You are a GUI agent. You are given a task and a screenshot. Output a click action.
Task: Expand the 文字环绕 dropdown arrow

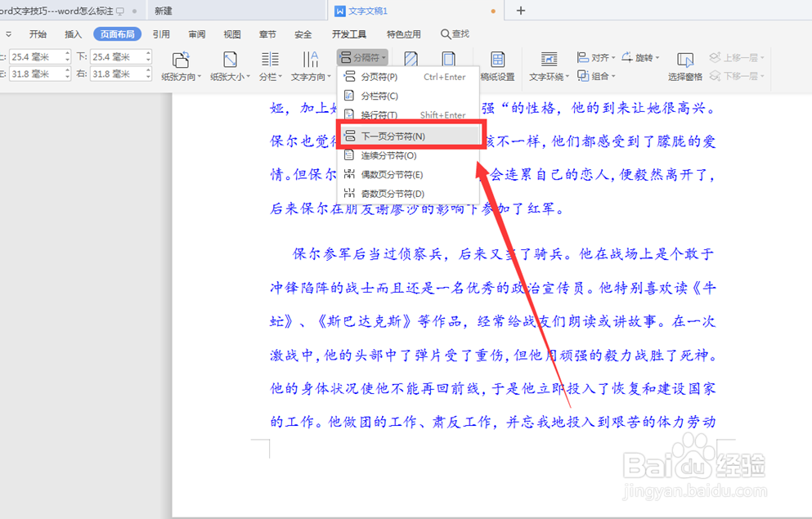point(567,77)
